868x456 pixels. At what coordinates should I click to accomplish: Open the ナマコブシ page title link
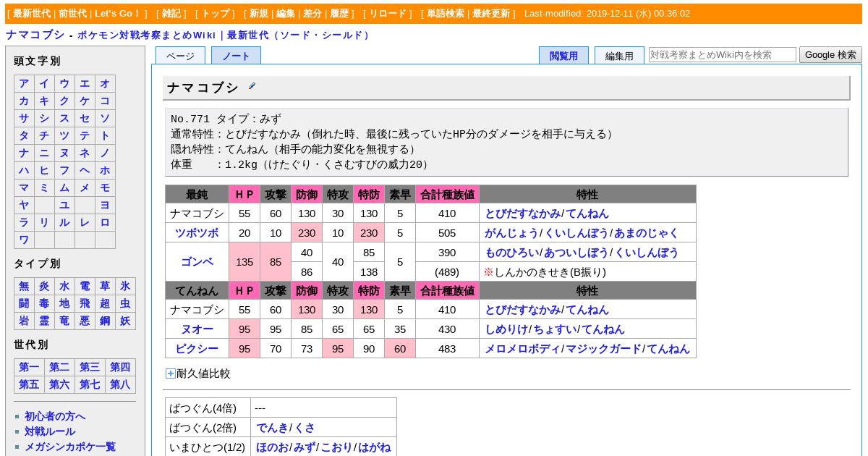(x=35, y=35)
